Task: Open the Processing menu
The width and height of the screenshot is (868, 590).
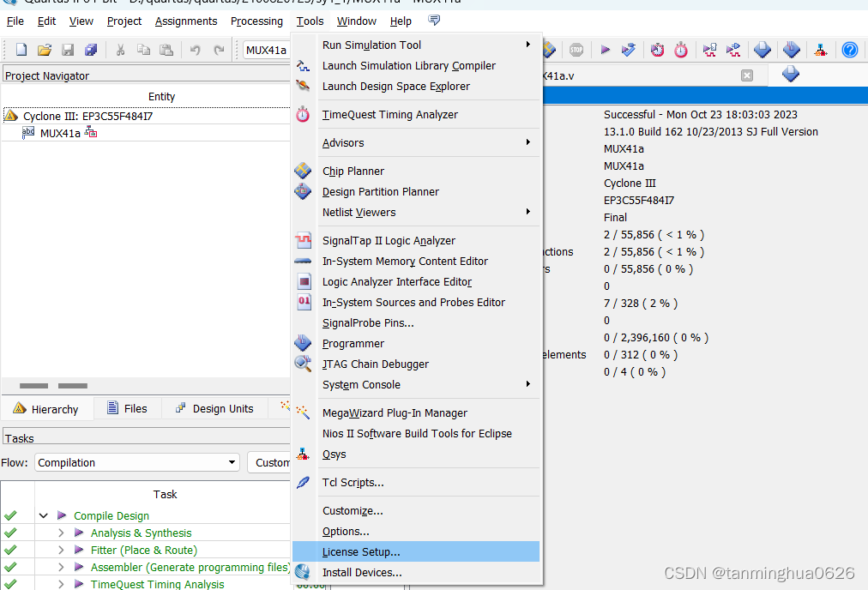Action: [x=256, y=21]
